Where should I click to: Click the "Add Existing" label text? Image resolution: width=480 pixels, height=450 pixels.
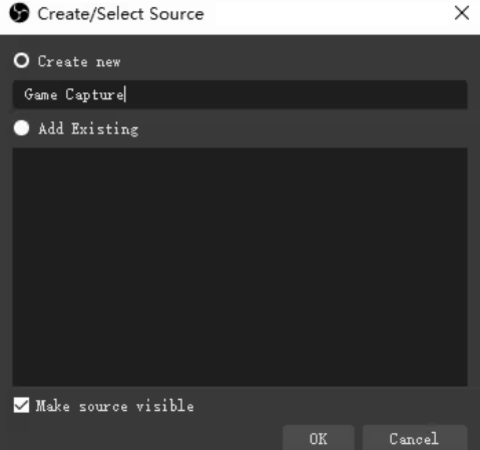point(88,129)
